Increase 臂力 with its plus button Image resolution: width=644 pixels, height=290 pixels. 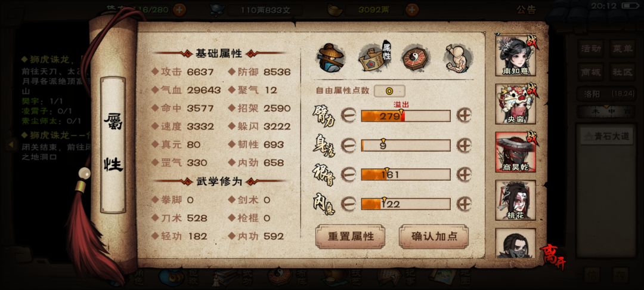464,115
